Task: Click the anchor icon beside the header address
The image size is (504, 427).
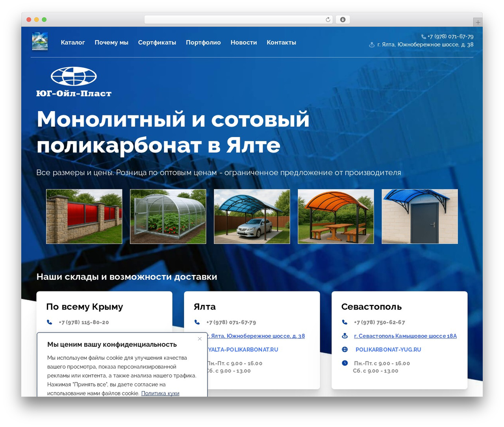Action: [371, 45]
